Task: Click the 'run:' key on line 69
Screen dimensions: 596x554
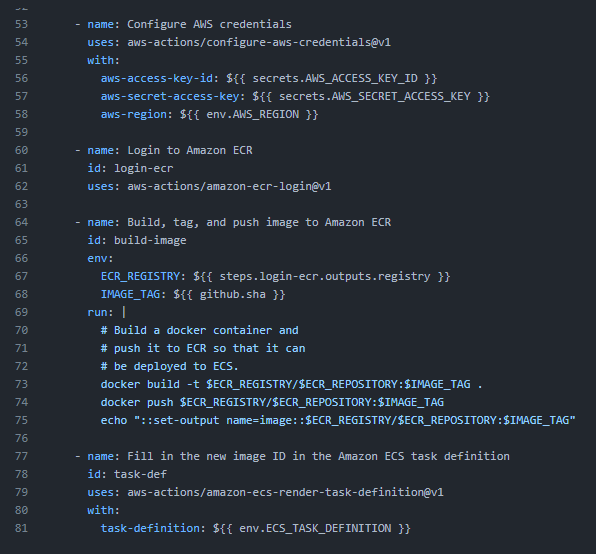Action: pyautogui.click(x=100, y=312)
